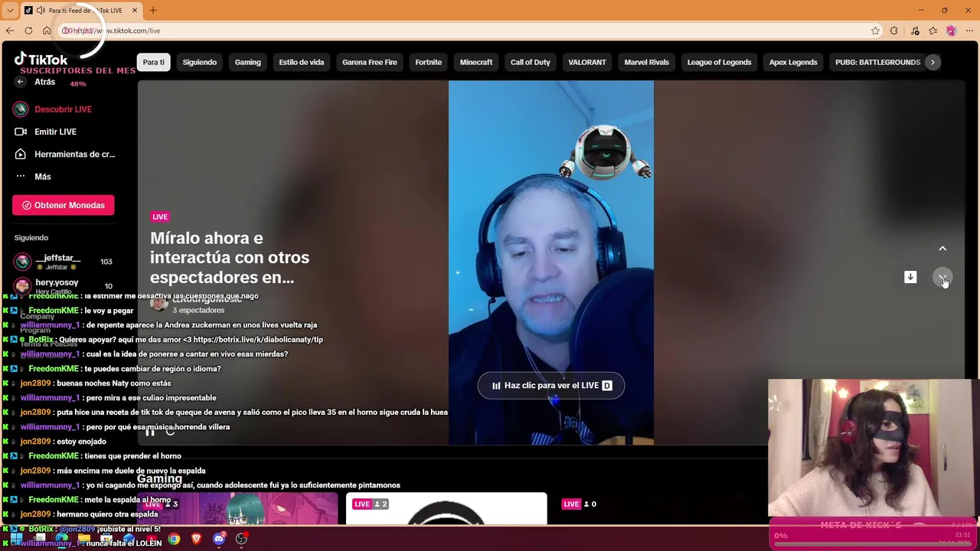Go back with the browser back arrow
Image resolution: width=980 pixels, height=551 pixels.
coord(10,31)
